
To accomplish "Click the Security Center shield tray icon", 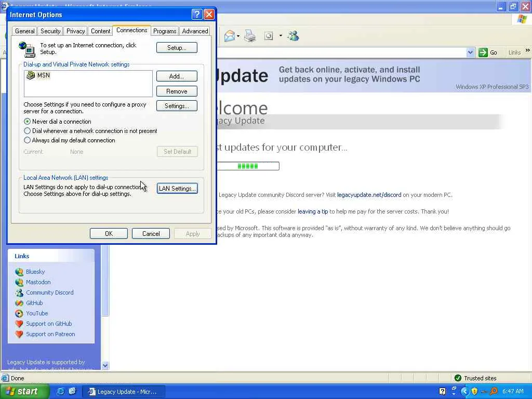I will click(x=475, y=392).
